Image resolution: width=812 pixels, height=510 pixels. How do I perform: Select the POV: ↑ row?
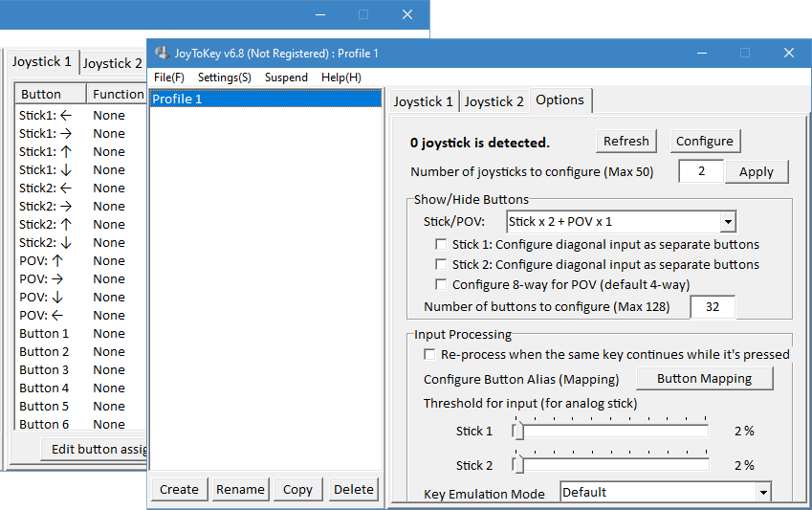[81, 260]
